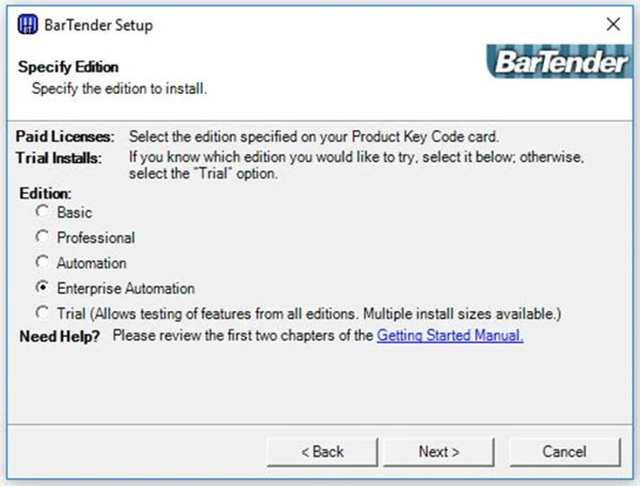The width and height of the screenshot is (640, 486).
Task: Click the BarTender logo banner
Action: point(560,62)
